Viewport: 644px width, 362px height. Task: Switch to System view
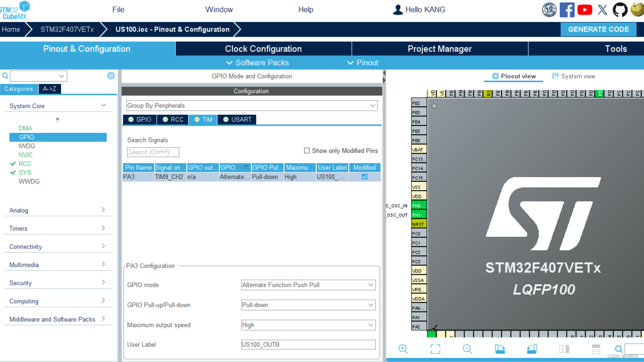[x=574, y=76]
